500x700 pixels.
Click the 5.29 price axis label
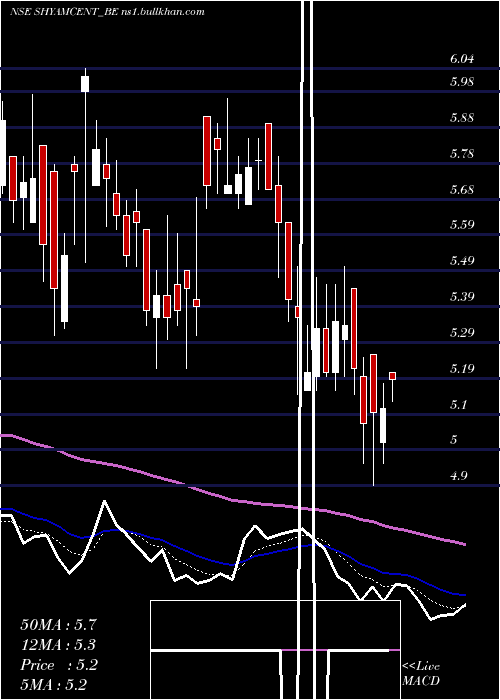[x=462, y=333]
